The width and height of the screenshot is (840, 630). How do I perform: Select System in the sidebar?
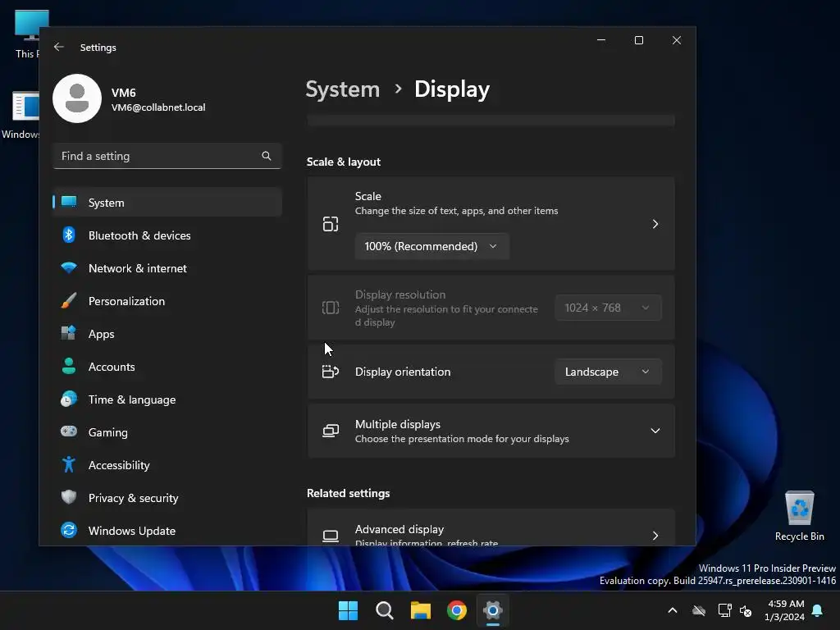[167, 202]
